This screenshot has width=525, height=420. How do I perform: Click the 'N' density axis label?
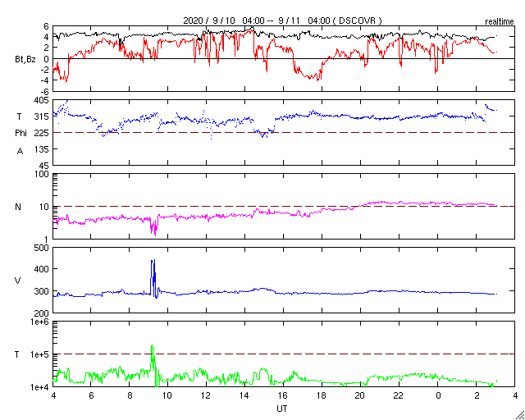18,207
